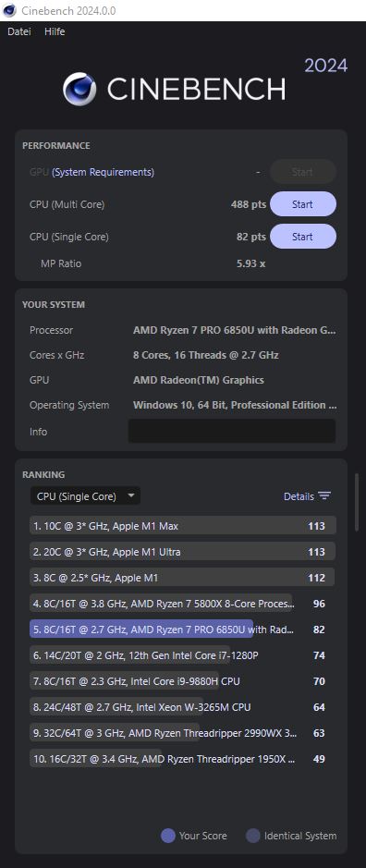Image resolution: width=366 pixels, height=868 pixels.
Task: Click the Info text input field
Action: coord(231,431)
